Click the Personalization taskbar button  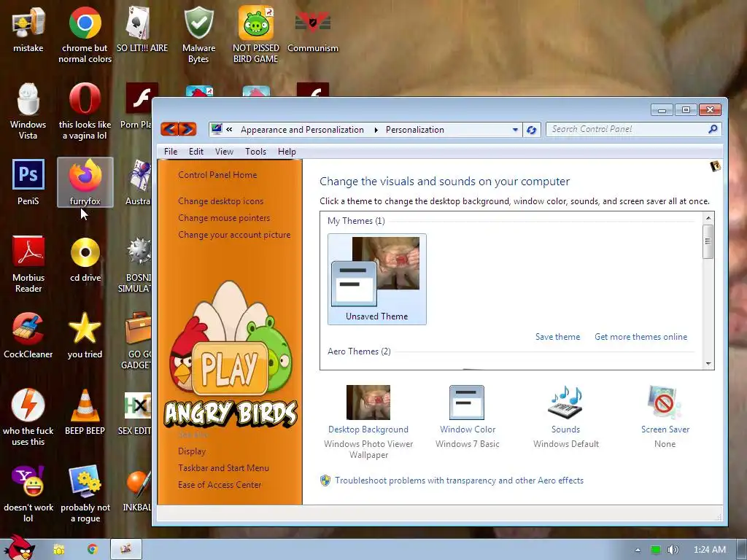tap(125, 550)
